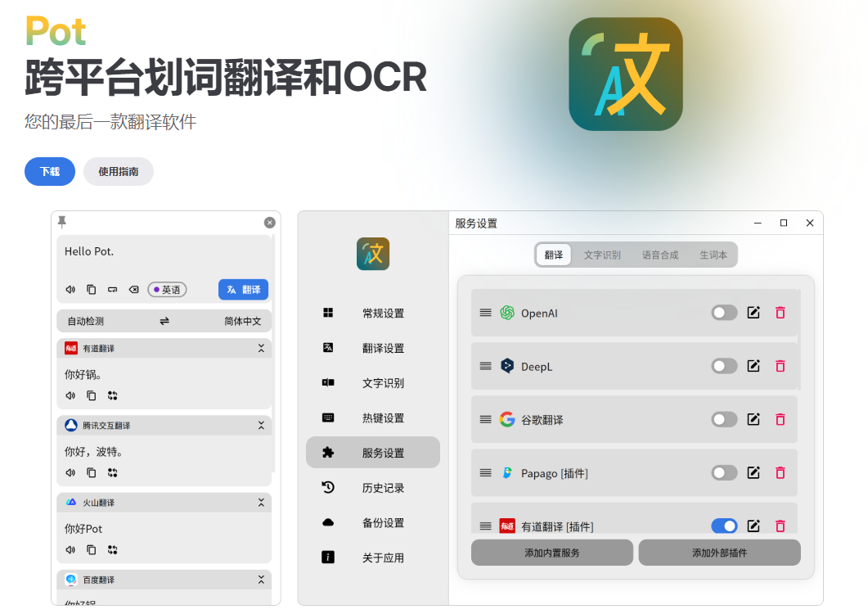Open 备份设置 in settings sidebar

pyautogui.click(x=372, y=522)
